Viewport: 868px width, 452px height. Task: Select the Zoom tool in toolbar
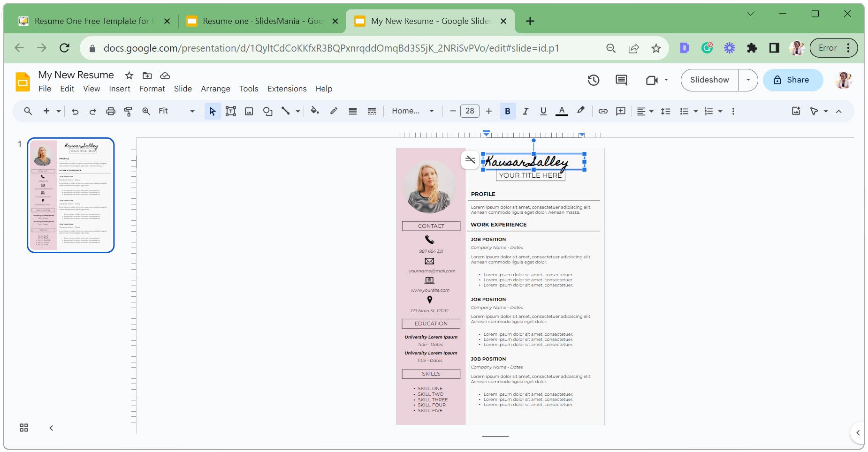click(x=146, y=111)
